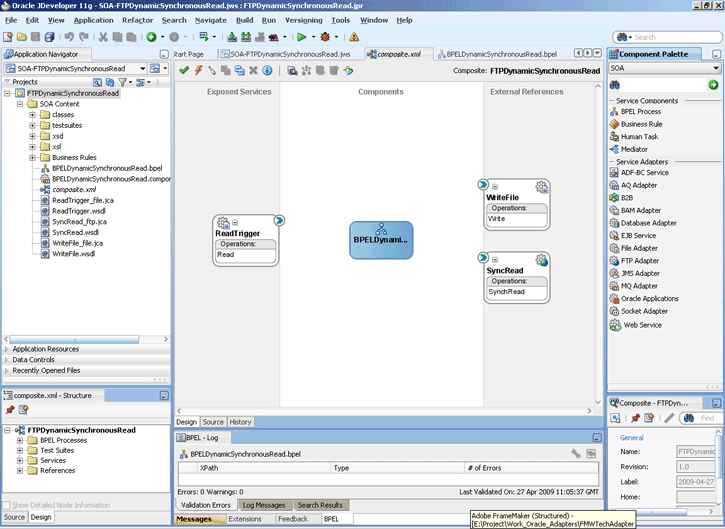Choose the Mediator component
The image size is (725, 529).
pos(634,149)
